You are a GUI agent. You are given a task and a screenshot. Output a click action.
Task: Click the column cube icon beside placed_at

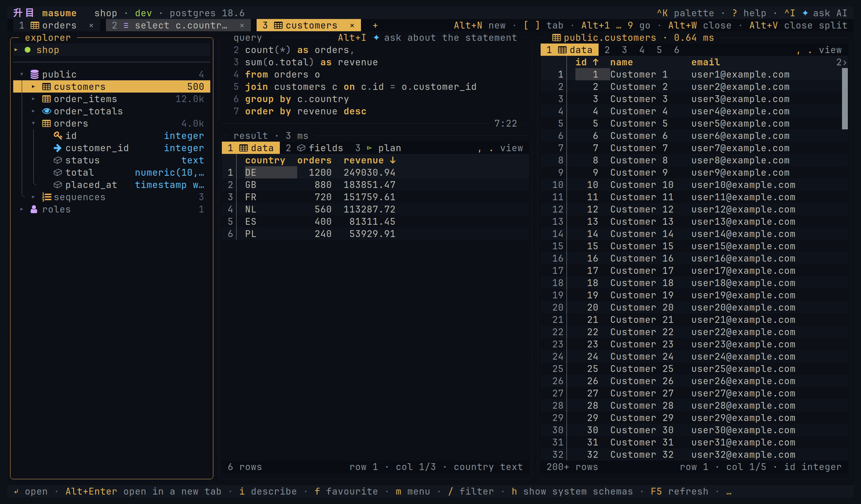(58, 184)
